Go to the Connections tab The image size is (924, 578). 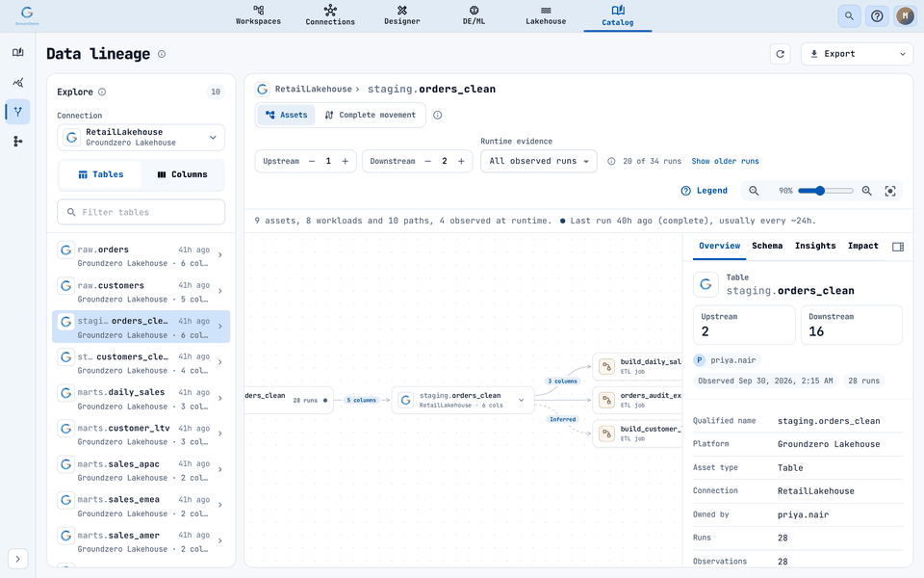coord(330,16)
